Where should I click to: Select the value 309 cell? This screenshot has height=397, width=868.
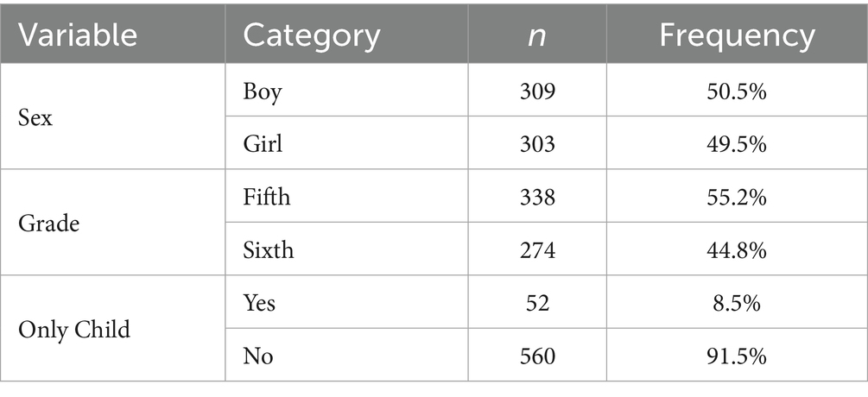[x=537, y=91]
